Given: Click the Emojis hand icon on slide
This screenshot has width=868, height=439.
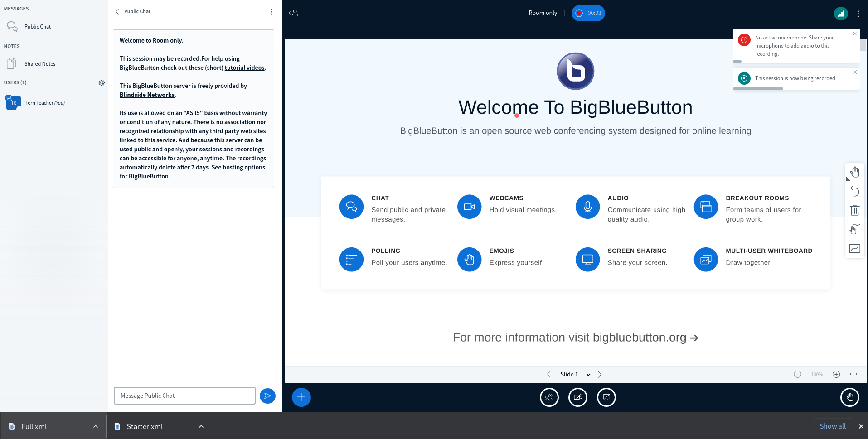Looking at the screenshot, I should point(470,260).
